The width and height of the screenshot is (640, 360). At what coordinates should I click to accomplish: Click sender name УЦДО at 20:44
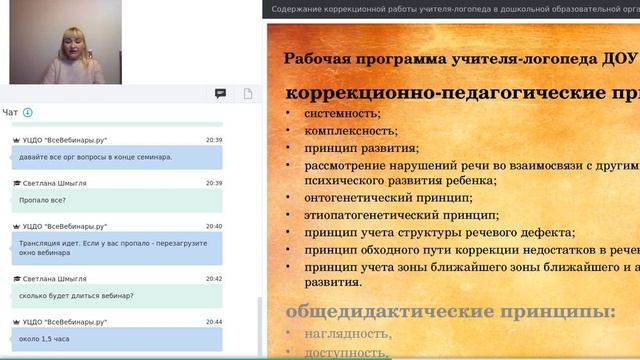tap(64, 322)
